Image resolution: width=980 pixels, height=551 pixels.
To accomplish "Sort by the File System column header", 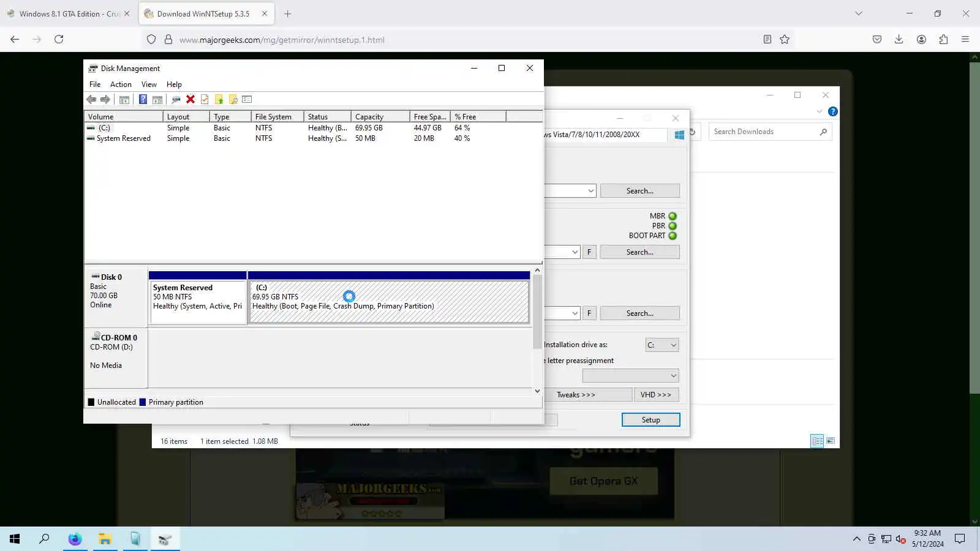I will (x=277, y=116).
